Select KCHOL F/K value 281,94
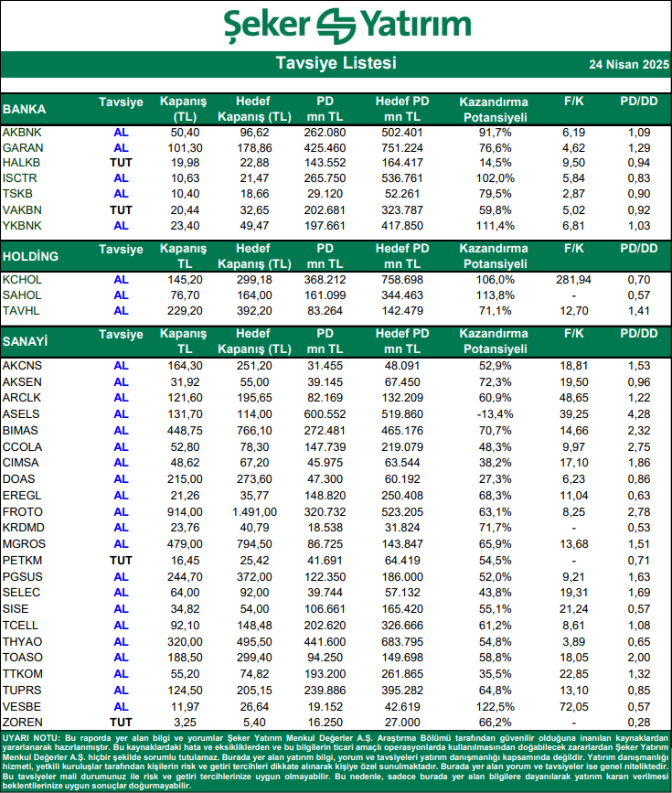 click(x=573, y=280)
